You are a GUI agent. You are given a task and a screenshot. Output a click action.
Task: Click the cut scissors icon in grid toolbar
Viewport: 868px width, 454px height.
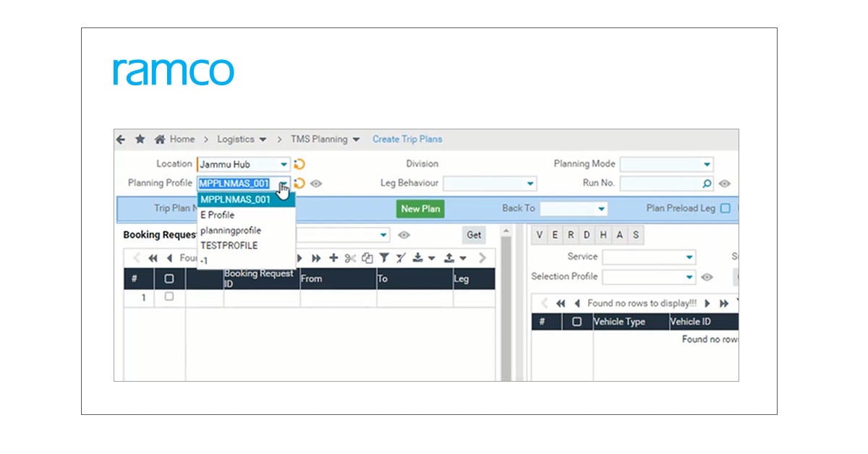click(x=350, y=258)
